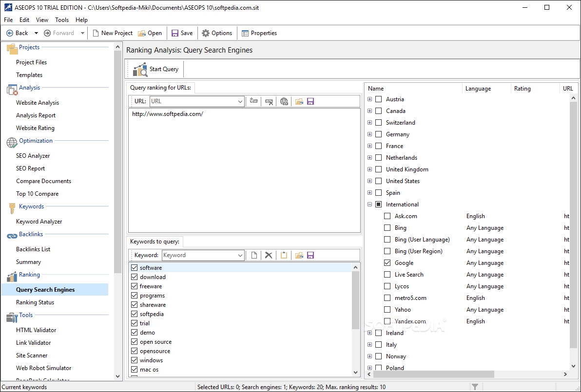The height and width of the screenshot is (392, 581).
Task: Click the Save floppy icon in main toolbar
Action: [175, 33]
